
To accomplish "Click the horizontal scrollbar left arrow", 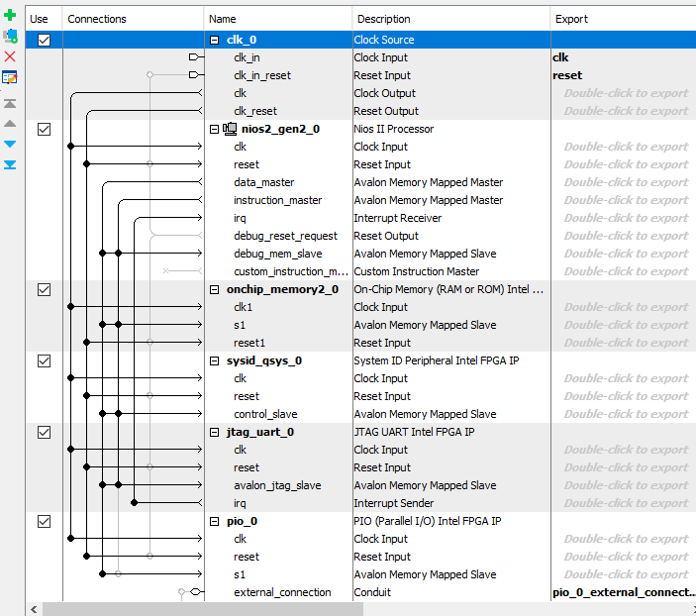I will (x=35, y=609).
